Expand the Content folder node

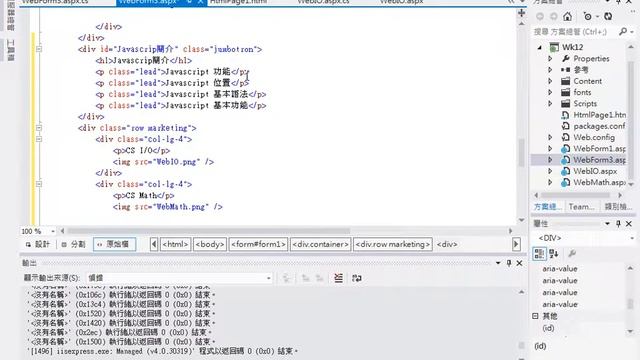coord(550,81)
